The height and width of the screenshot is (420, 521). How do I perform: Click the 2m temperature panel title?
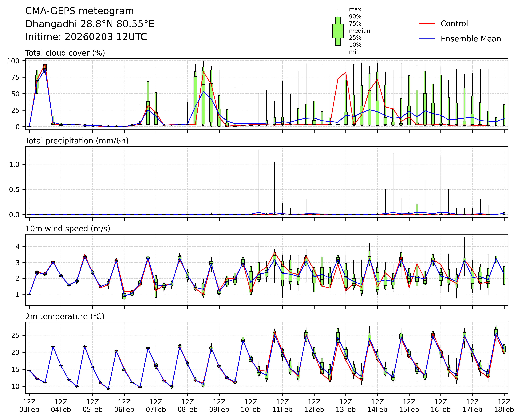[x=65, y=316]
